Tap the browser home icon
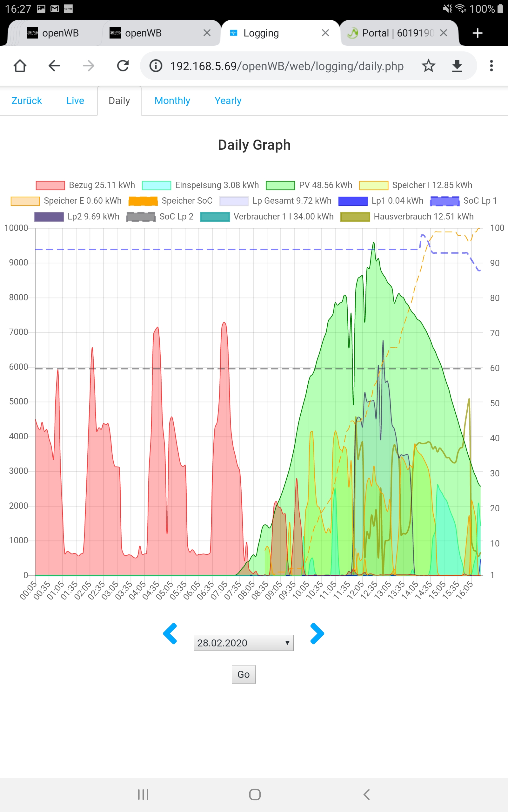Image resolution: width=508 pixels, height=812 pixels. point(20,66)
